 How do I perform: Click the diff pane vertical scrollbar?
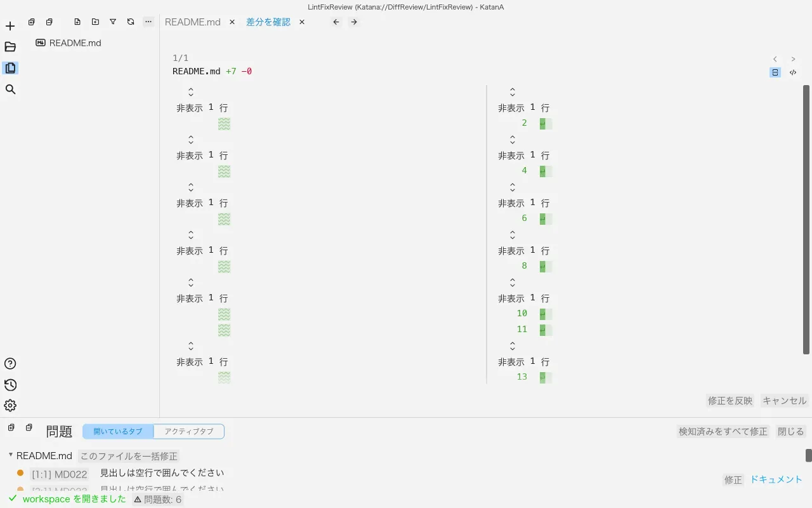coord(807,219)
